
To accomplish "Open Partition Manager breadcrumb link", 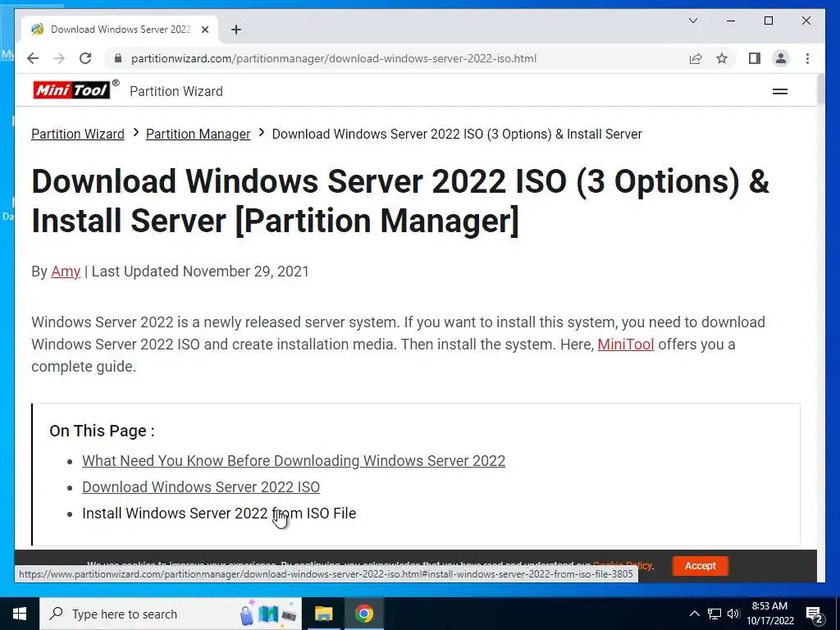I will pyautogui.click(x=199, y=134).
